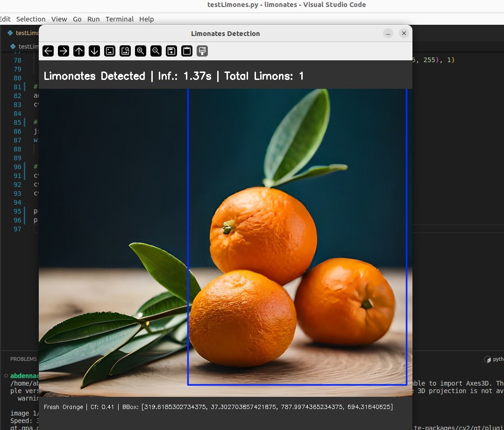The width and height of the screenshot is (504, 430).
Task: Open the Edit menu in VS Code
Action: [x=6, y=19]
